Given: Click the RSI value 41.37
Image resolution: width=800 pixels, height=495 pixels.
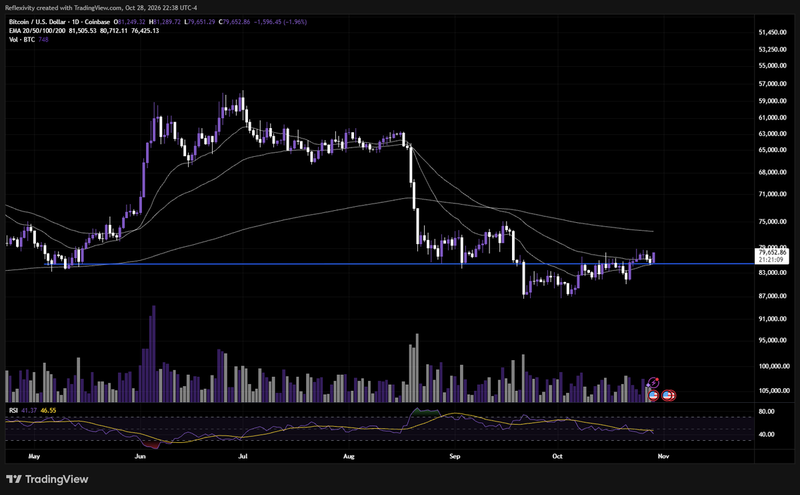Looking at the screenshot, I should [29, 410].
